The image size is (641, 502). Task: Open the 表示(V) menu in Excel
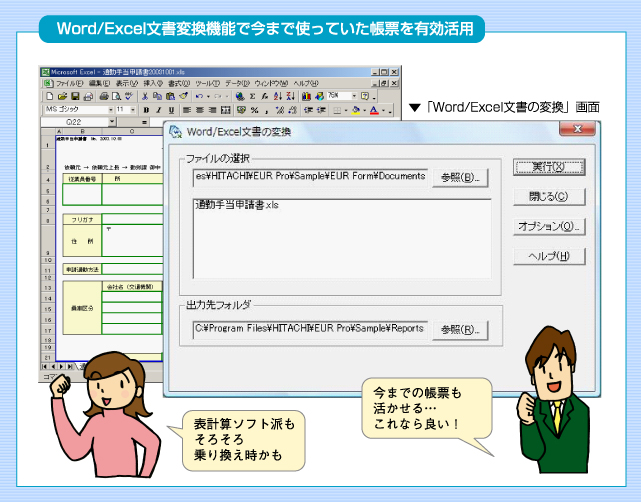tap(126, 83)
